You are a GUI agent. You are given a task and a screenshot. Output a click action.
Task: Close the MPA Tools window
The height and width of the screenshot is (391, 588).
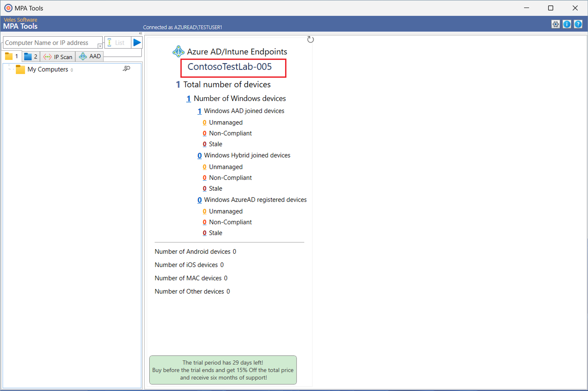(x=575, y=8)
